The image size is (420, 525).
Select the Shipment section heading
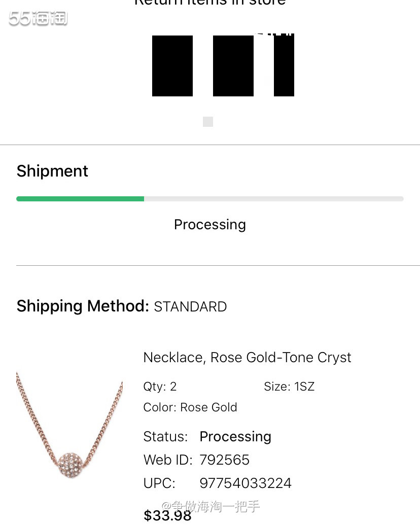tap(52, 171)
